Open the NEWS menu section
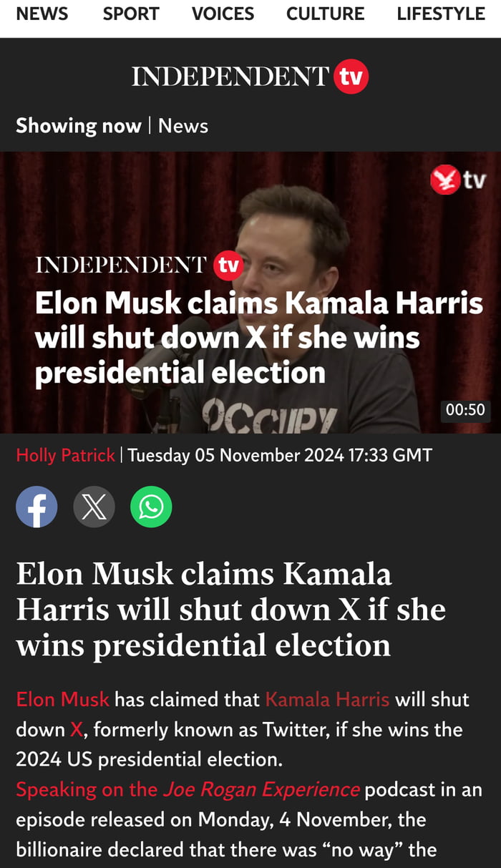Viewport: 501px width, 868px height. 42,14
